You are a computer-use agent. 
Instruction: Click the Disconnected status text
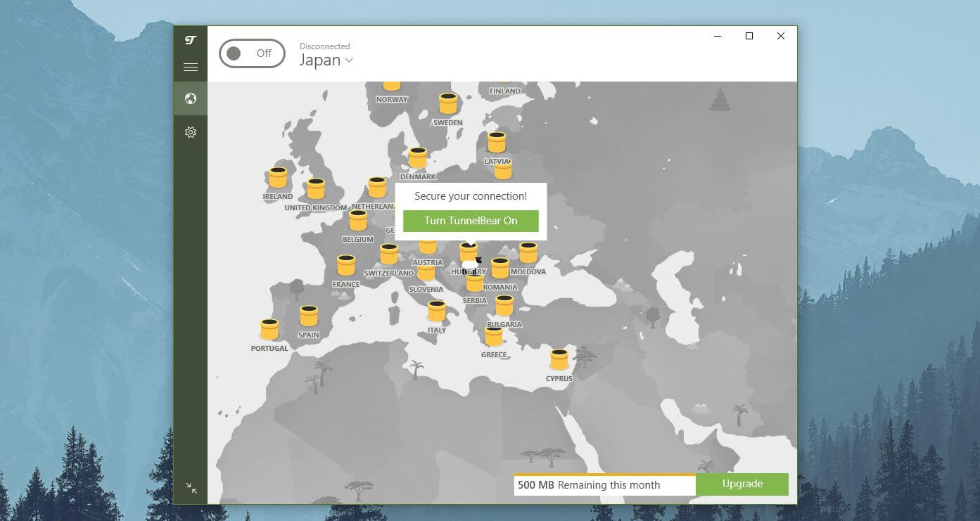[324, 46]
